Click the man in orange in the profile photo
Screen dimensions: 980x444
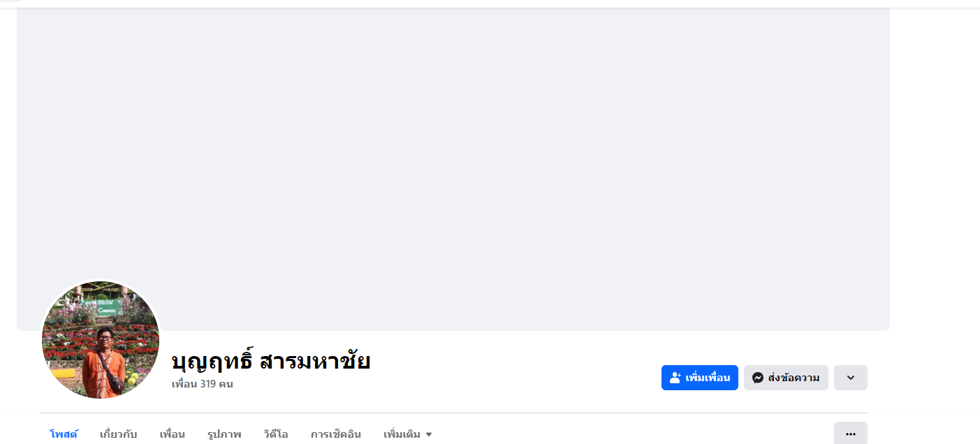(x=103, y=363)
